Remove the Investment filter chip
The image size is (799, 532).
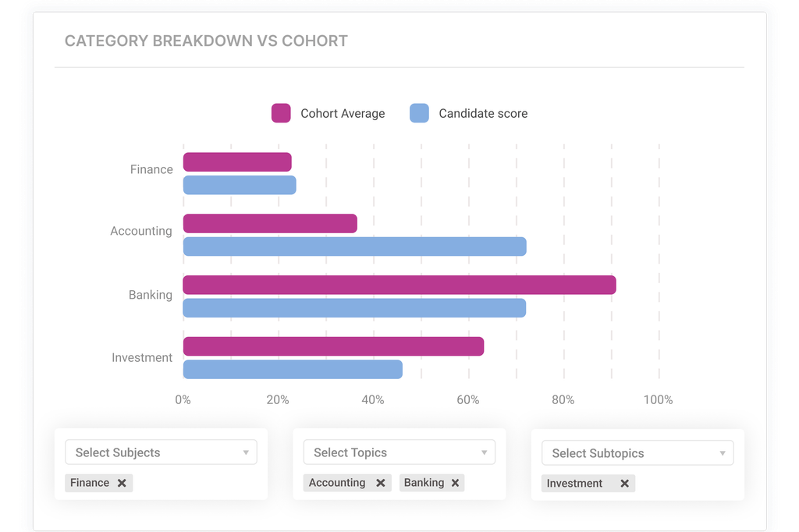coord(624,484)
